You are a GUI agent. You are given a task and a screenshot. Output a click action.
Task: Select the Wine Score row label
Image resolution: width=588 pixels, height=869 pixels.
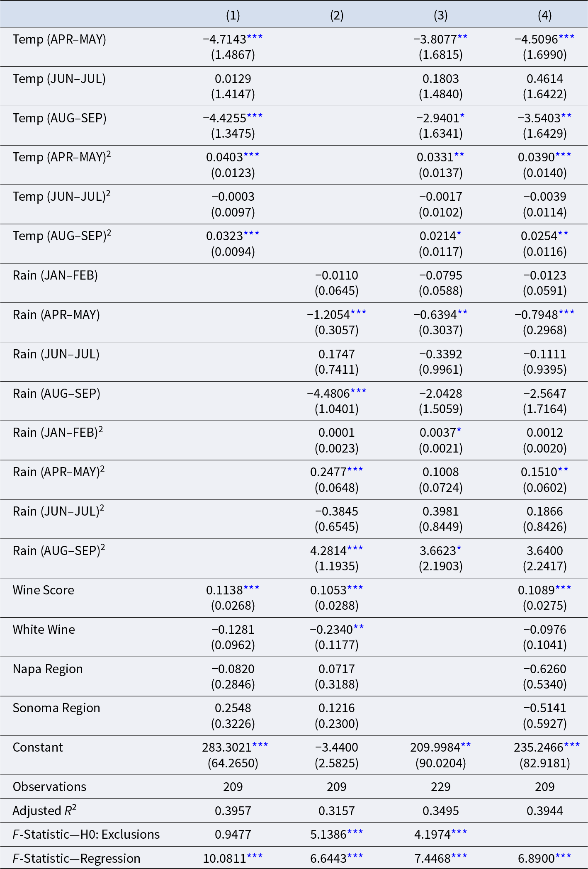coord(44,590)
